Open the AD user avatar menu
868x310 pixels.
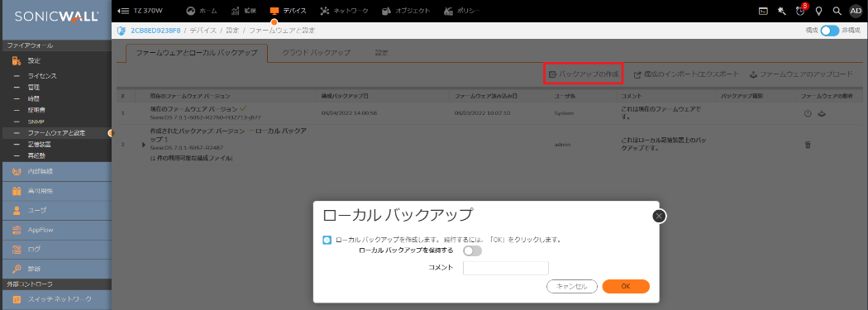[x=856, y=11]
